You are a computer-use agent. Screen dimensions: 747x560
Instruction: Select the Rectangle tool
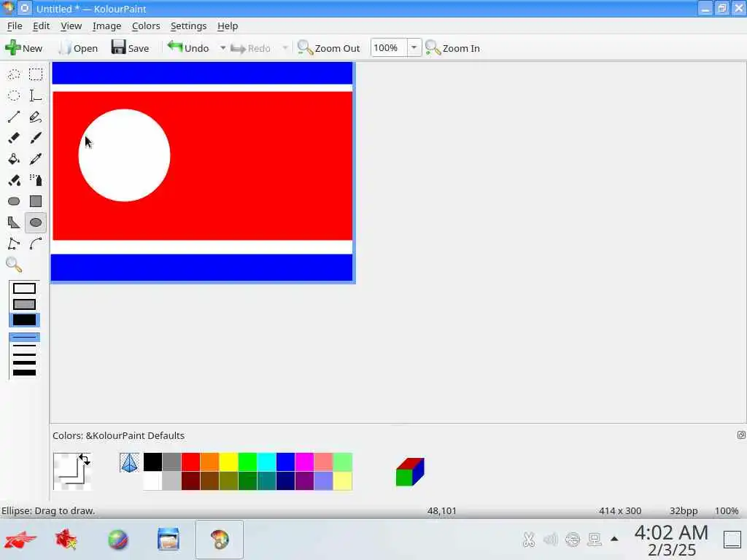coord(36,201)
